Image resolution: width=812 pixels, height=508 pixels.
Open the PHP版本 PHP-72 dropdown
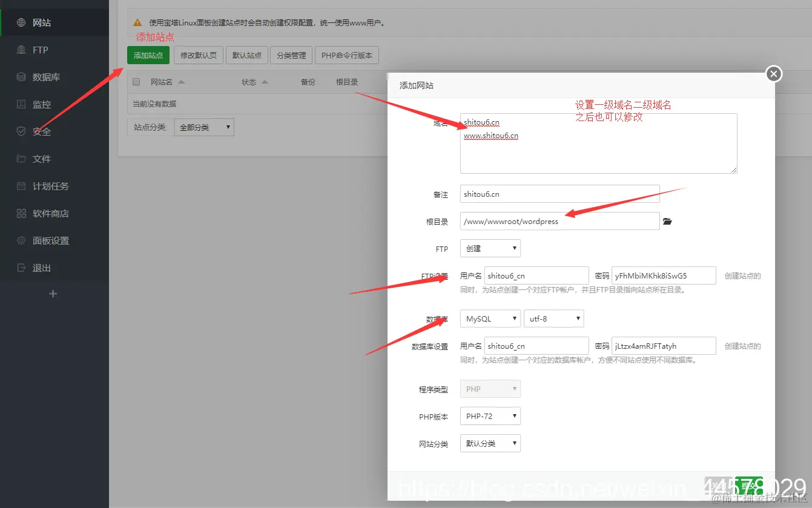pos(490,416)
